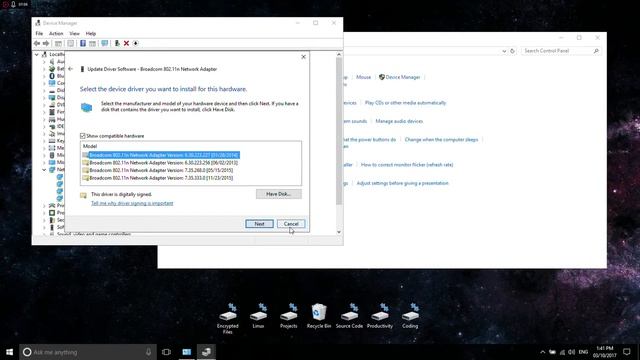Expand the DVD drives node

click(x=44, y=105)
